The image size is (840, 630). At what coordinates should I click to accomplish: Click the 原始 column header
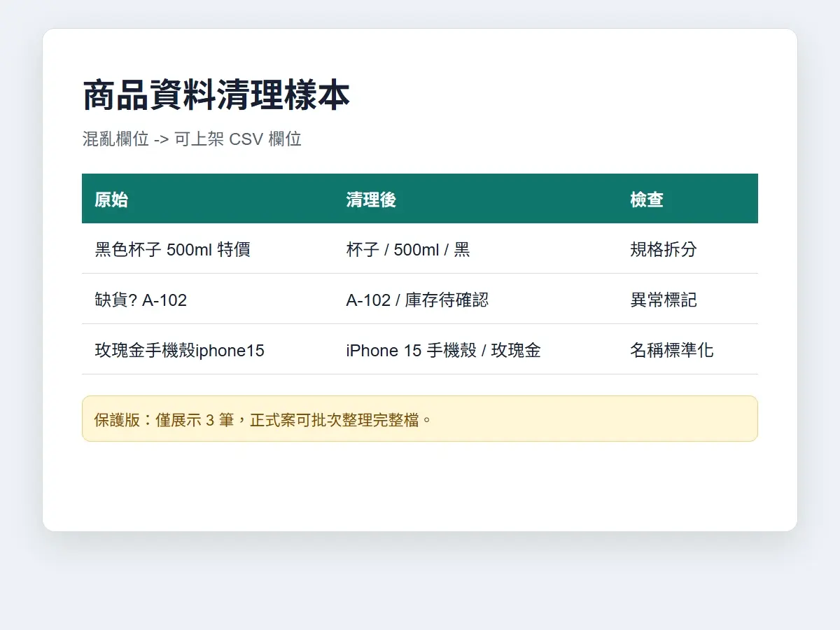(207, 199)
